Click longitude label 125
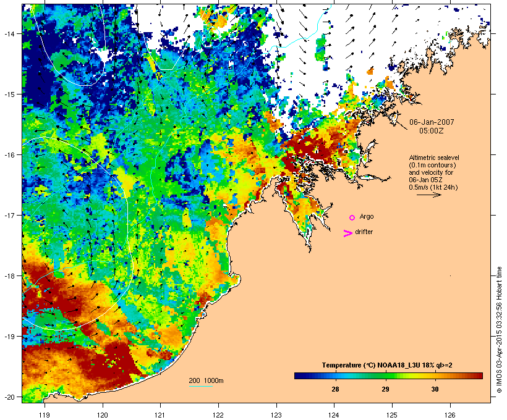507x420 pixels. tap(392, 415)
